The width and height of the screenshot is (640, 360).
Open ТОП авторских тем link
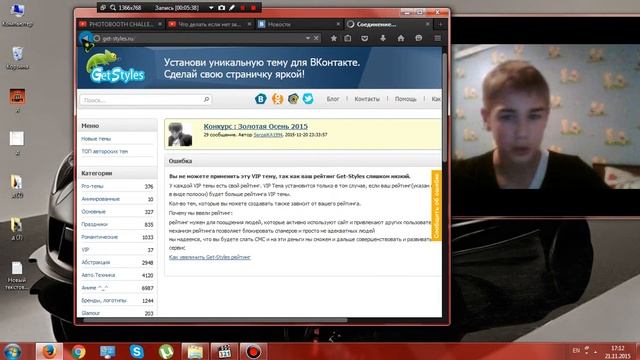tap(104, 151)
